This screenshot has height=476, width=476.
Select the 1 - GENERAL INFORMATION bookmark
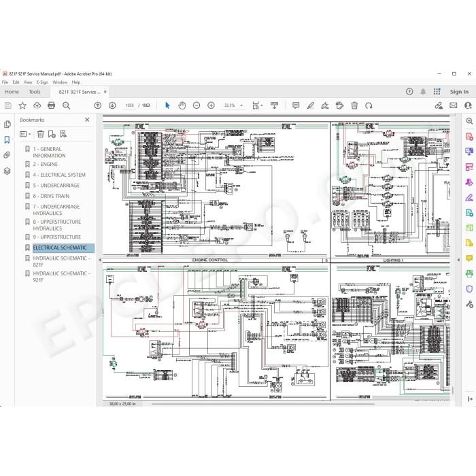pyautogui.click(x=49, y=152)
